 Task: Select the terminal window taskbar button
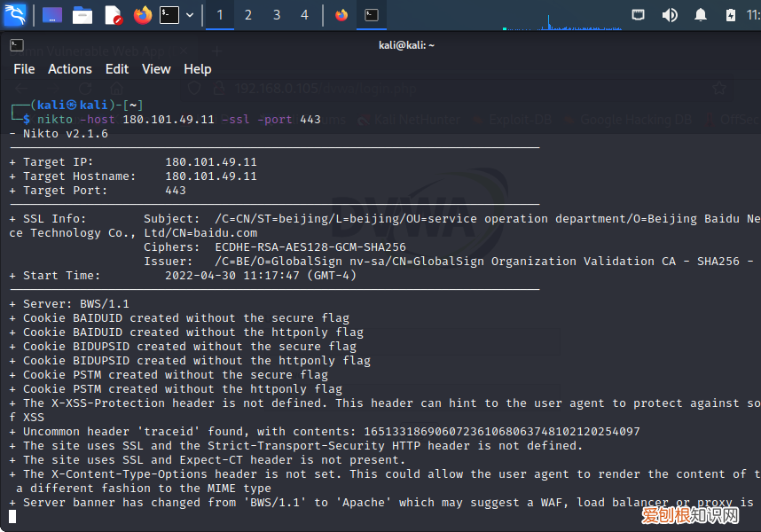[372, 15]
